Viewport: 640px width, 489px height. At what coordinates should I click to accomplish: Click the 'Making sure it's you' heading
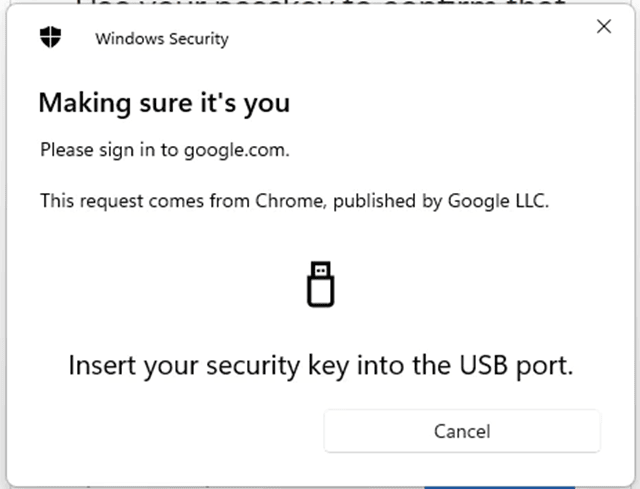point(164,102)
